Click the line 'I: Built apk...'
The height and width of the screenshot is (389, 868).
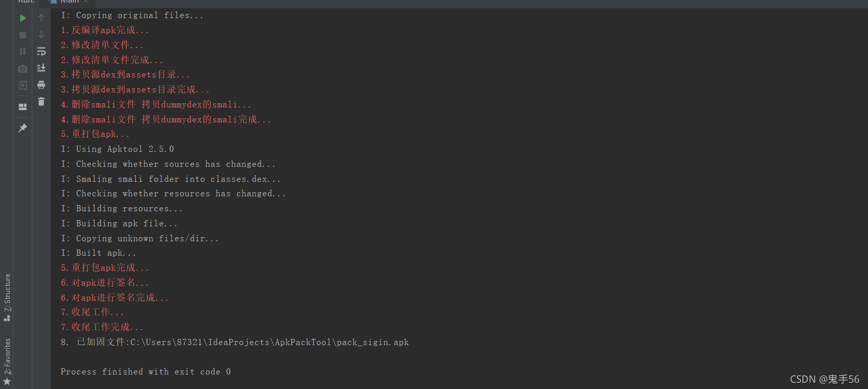tap(99, 253)
